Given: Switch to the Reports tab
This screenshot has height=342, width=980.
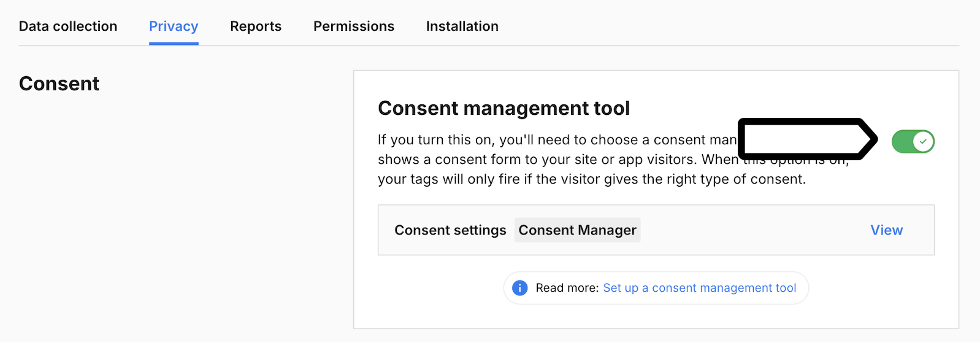Looking at the screenshot, I should (256, 26).
